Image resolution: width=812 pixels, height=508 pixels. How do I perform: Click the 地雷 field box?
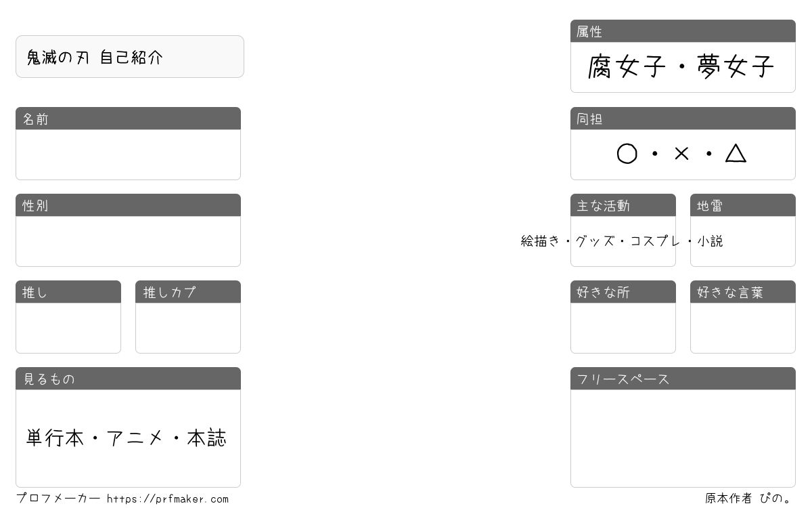(x=743, y=241)
